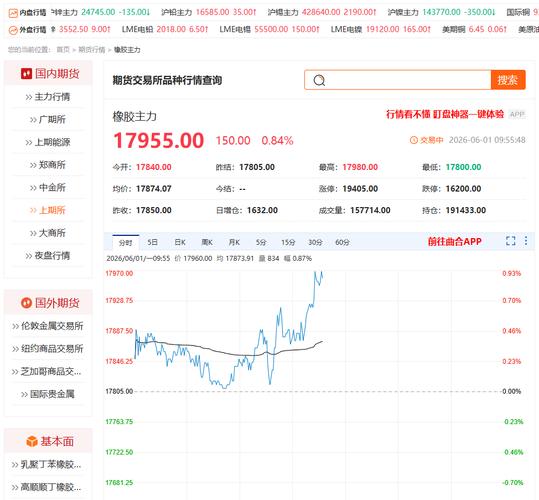
Task: Open 高顺顺丁橡胶... link
Action: [x=47, y=487]
